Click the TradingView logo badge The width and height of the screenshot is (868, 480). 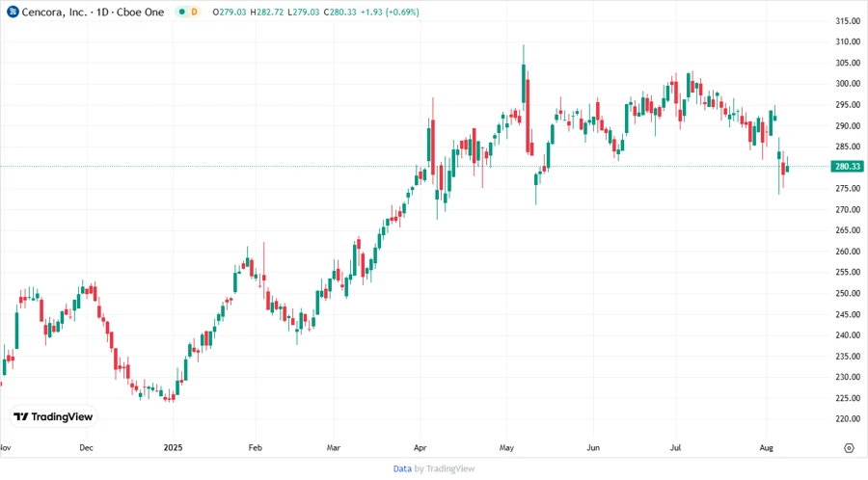click(x=53, y=417)
